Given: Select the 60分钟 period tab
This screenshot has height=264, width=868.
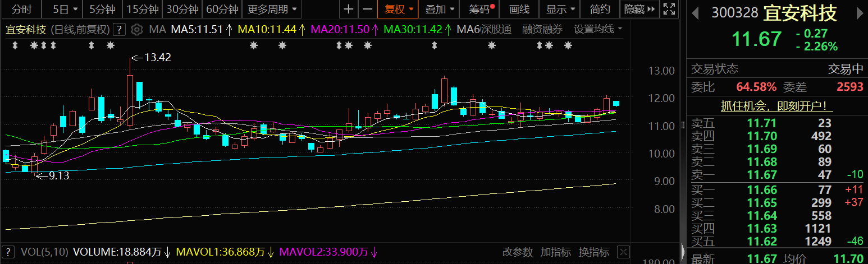Looking at the screenshot, I should click(222, 9).
